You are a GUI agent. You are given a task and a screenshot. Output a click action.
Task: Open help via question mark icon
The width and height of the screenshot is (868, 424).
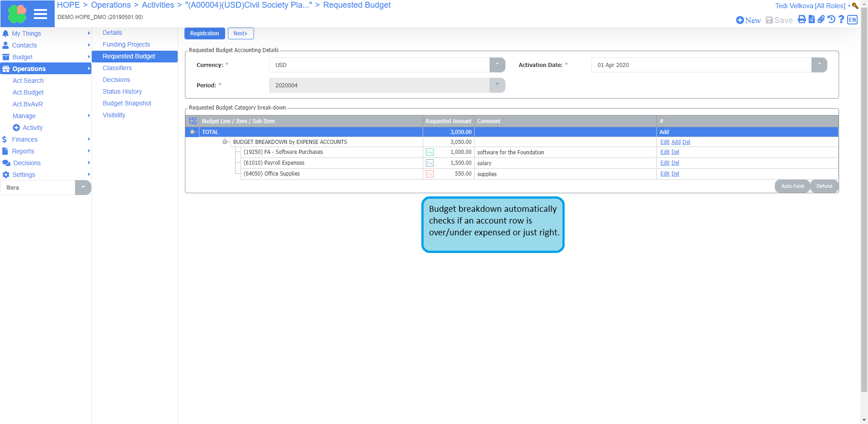(841, 19)
